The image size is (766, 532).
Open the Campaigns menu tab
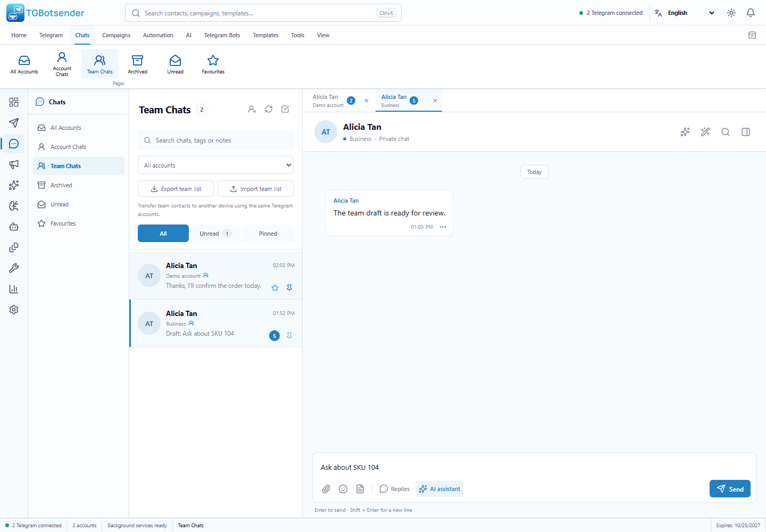coord(116,35)
